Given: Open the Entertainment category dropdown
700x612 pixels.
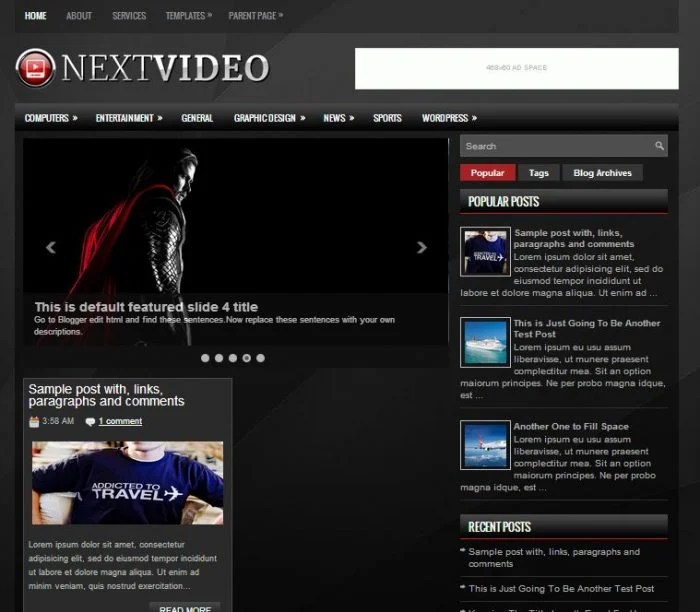Looking at the screenshot, I should pos(129,118).
